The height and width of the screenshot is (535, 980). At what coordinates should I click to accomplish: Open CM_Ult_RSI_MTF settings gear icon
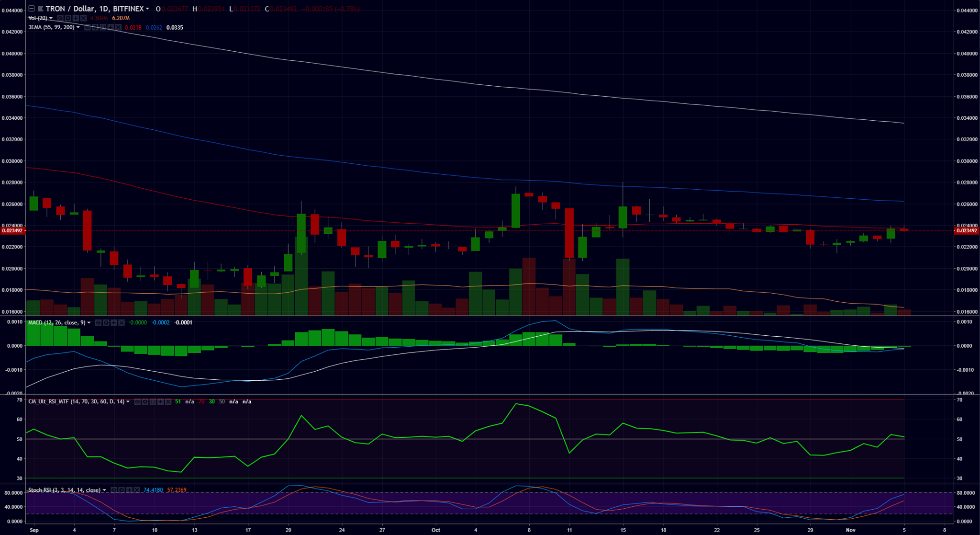[145, 402]
